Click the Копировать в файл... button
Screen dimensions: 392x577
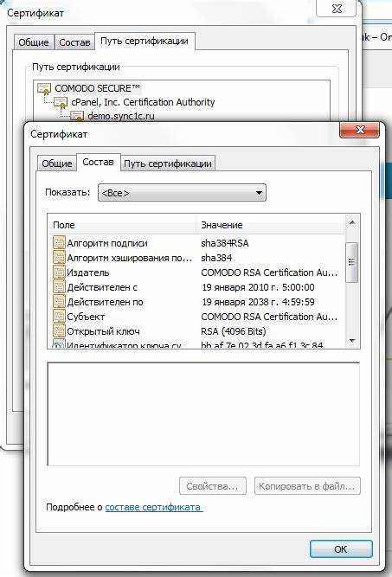click(307, 486)
